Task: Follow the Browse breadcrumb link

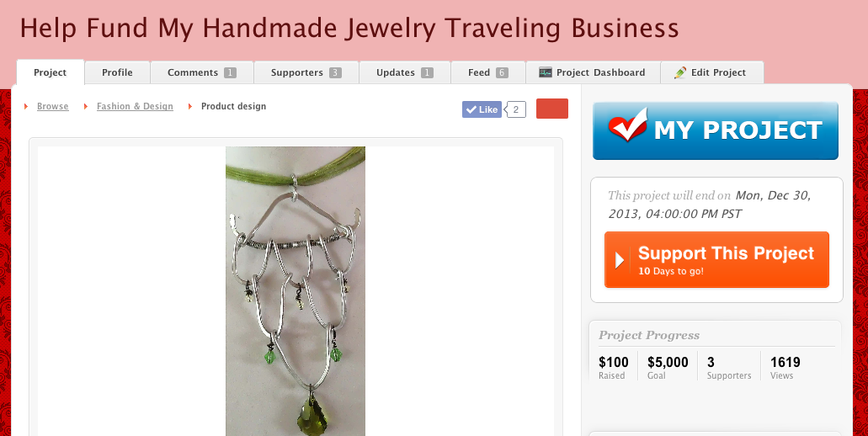Action: [52, 106]
